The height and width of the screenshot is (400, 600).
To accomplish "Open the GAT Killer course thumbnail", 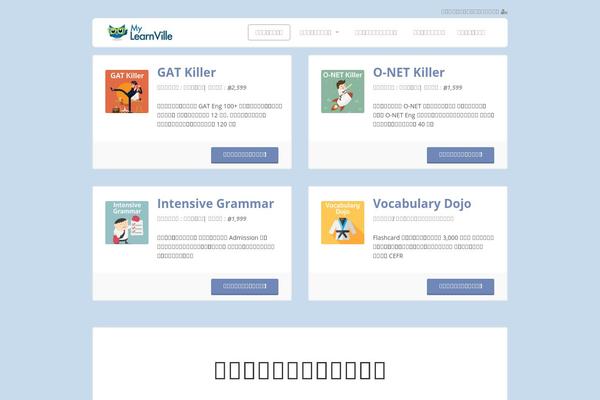I will [x=127, y=91].
